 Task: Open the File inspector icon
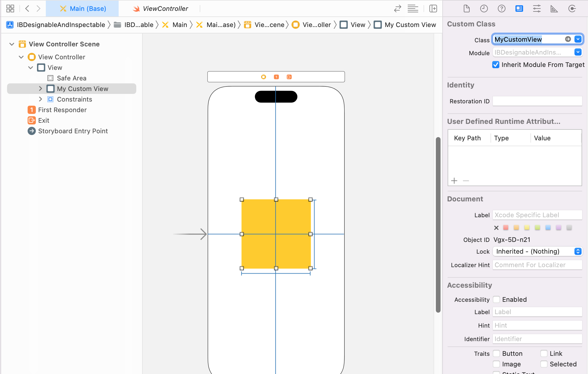click(x=466, y=9)
